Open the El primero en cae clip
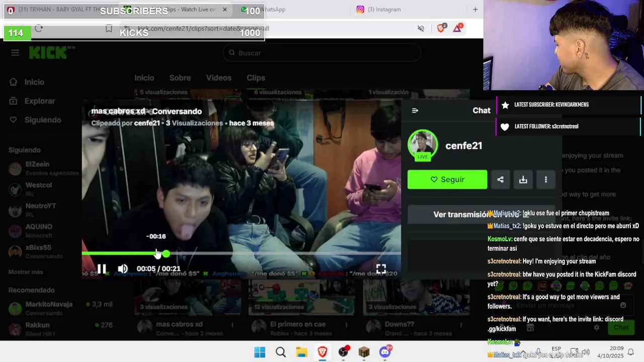Image resolution: width=644 pixels, height=362 pixels. click(301, 297)
